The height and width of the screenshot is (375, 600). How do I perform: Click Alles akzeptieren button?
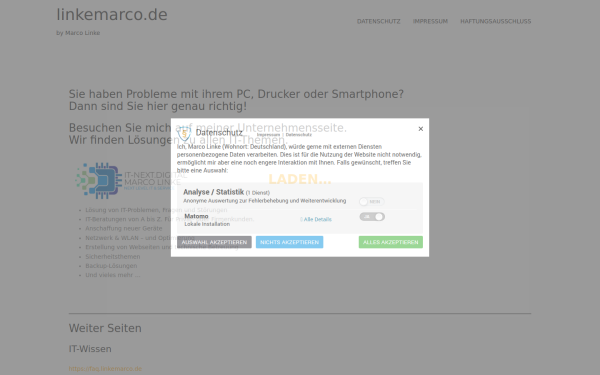click(391, 242)
